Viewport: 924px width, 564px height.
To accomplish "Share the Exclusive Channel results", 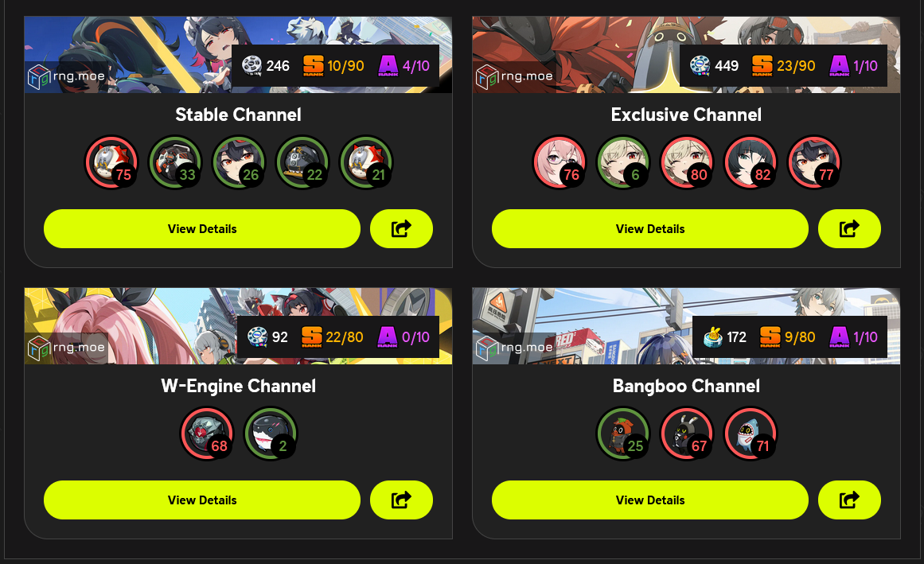I will (x=849, y=228).
